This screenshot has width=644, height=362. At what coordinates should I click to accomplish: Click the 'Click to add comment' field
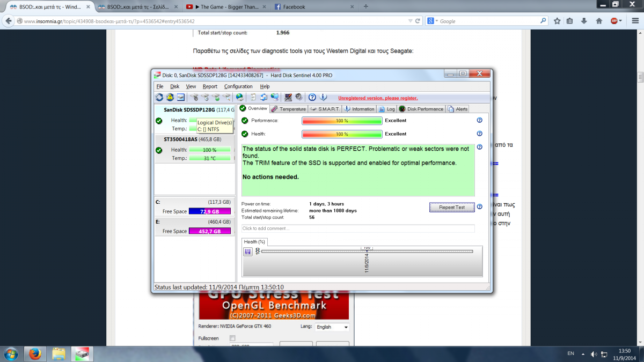358,228
